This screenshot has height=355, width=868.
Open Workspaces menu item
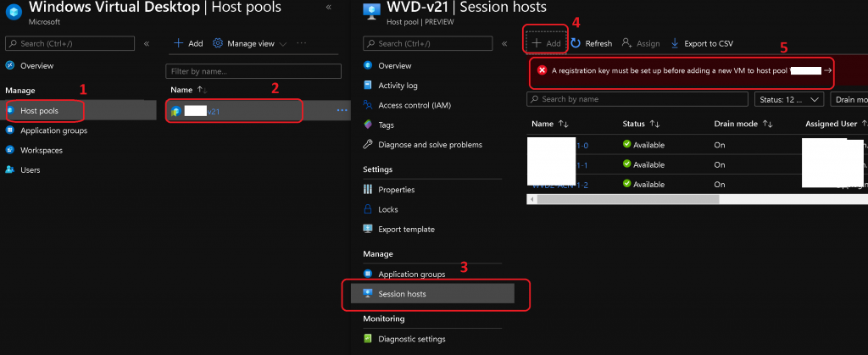(42, 151)
